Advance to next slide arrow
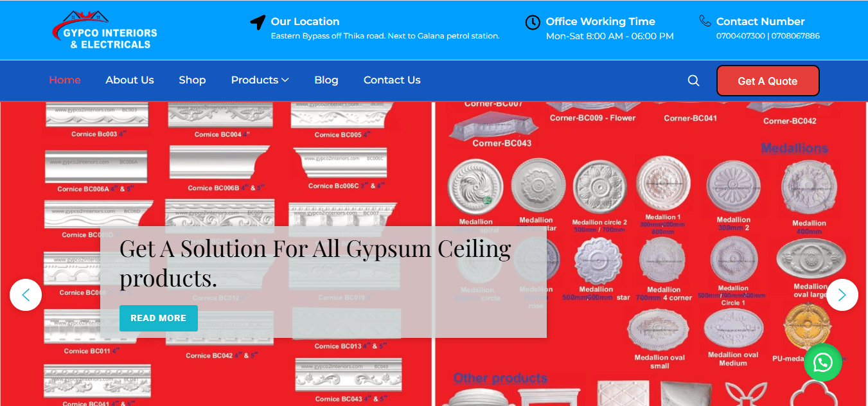Image resolution: width=868 pixels, height=406 pixels. tap(842, 295)
